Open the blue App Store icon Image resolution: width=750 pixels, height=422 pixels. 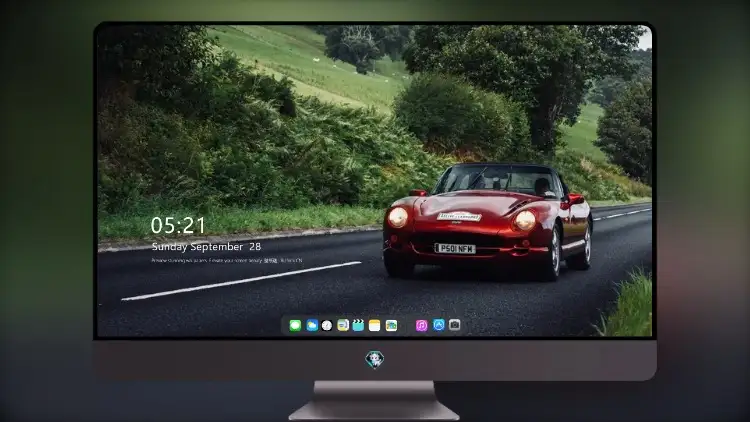click(x=439, y=325)
